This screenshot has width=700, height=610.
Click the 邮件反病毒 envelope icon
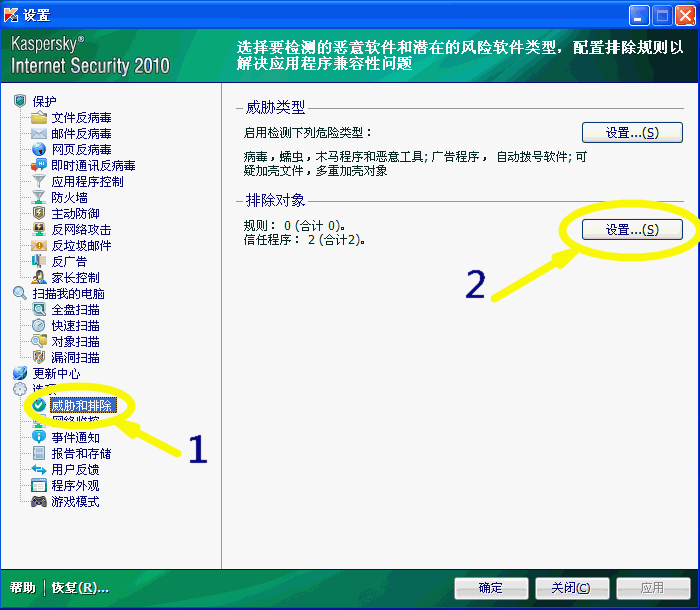(x=39, y=134)
